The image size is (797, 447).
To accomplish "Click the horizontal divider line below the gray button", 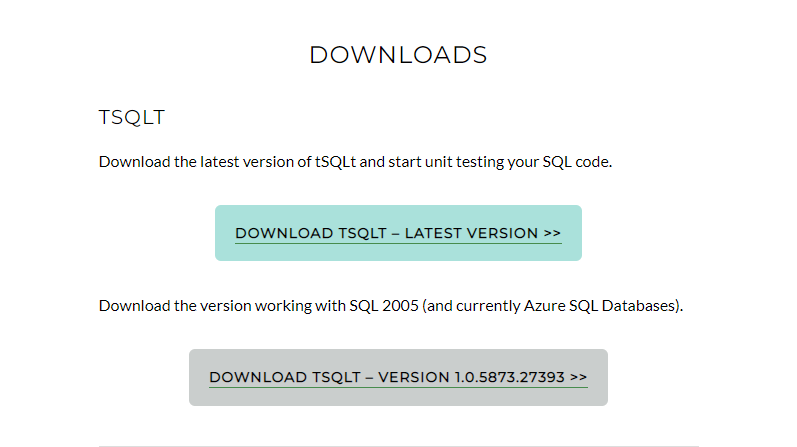I will (x=398, y=446).
